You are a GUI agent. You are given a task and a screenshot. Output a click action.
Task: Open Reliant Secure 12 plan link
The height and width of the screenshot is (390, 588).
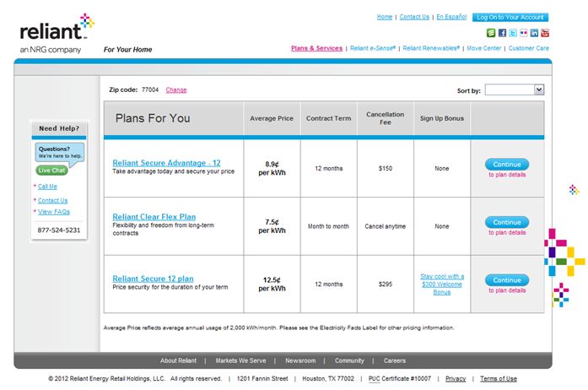tap(153, 279)
